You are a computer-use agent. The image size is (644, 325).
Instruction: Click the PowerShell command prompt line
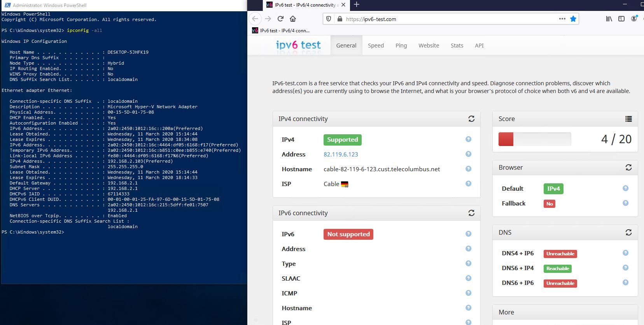[33, 232]
